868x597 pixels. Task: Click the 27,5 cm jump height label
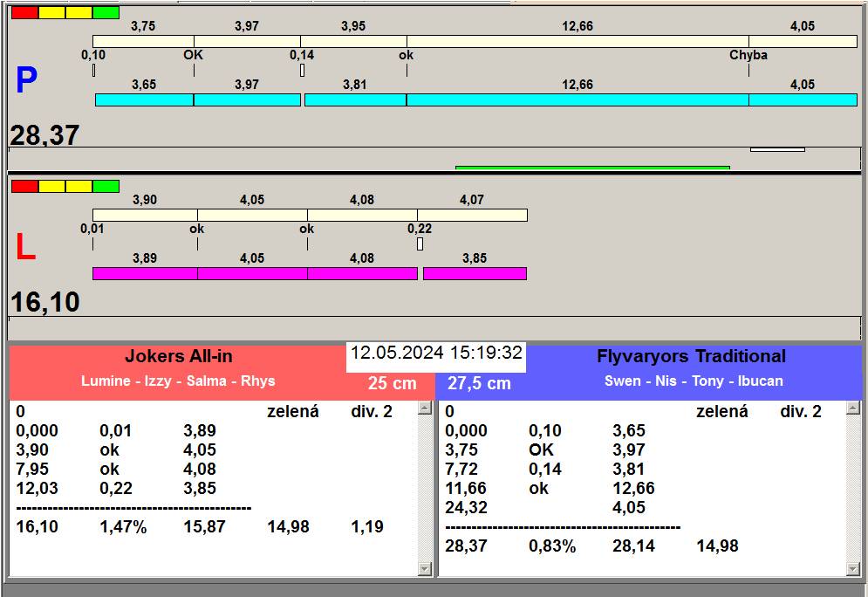click(479, 383)
